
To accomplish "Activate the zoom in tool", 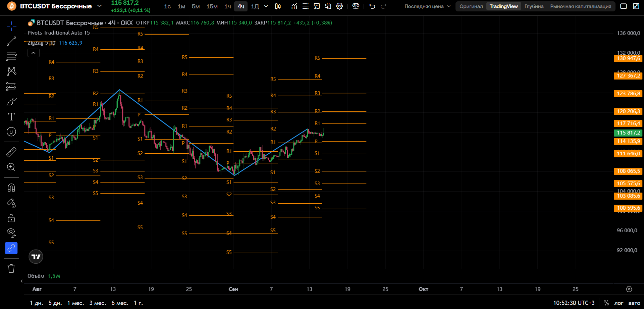I will coord(11,167).
